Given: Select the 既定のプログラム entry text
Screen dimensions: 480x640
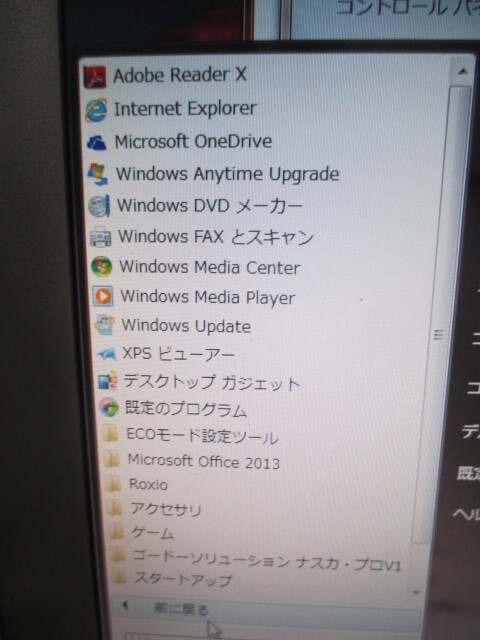Looking at the screenshot, I should tap(186, 409).
